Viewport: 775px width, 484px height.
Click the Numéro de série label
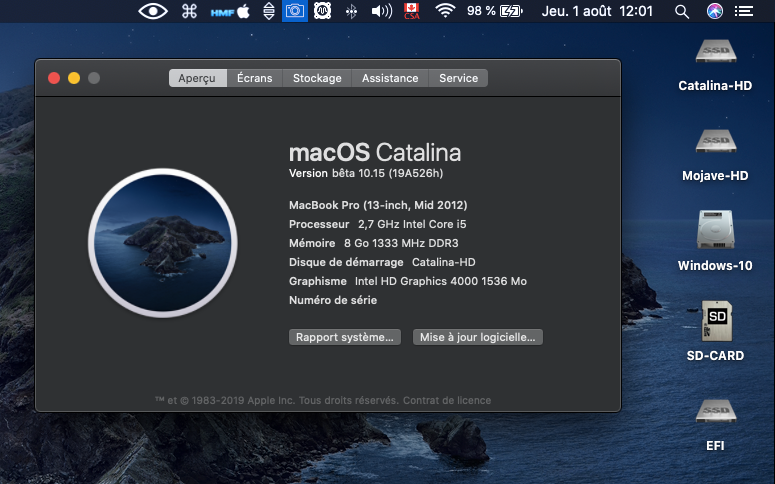(x=333, y=300)
